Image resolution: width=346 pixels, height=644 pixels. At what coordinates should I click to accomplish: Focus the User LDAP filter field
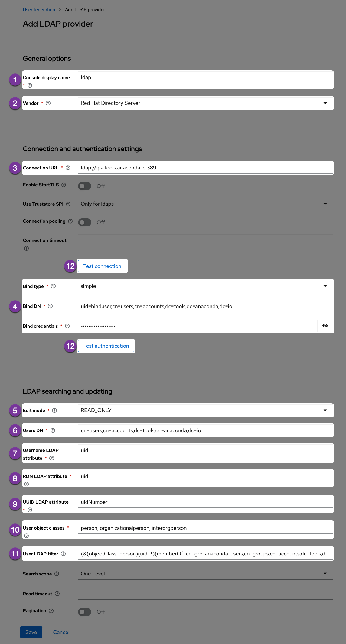[x=206, y=554]
